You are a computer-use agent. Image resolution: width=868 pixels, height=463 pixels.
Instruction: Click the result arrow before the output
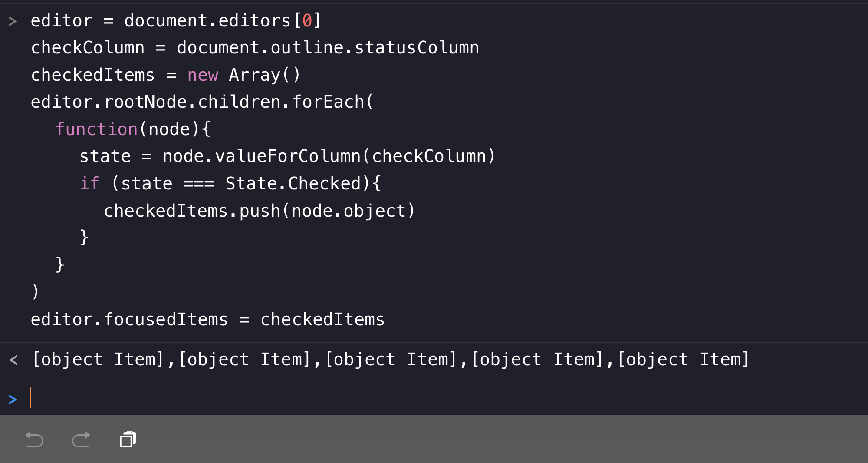pos(13,360)
